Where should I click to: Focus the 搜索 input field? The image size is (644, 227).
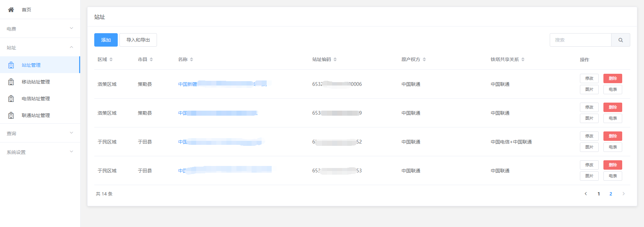(580, 40)
